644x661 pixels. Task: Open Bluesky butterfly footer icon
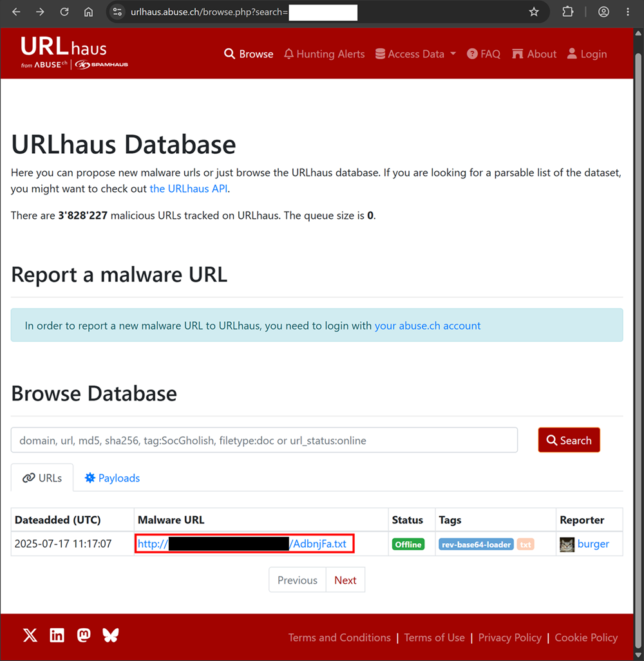click(111, 635)
